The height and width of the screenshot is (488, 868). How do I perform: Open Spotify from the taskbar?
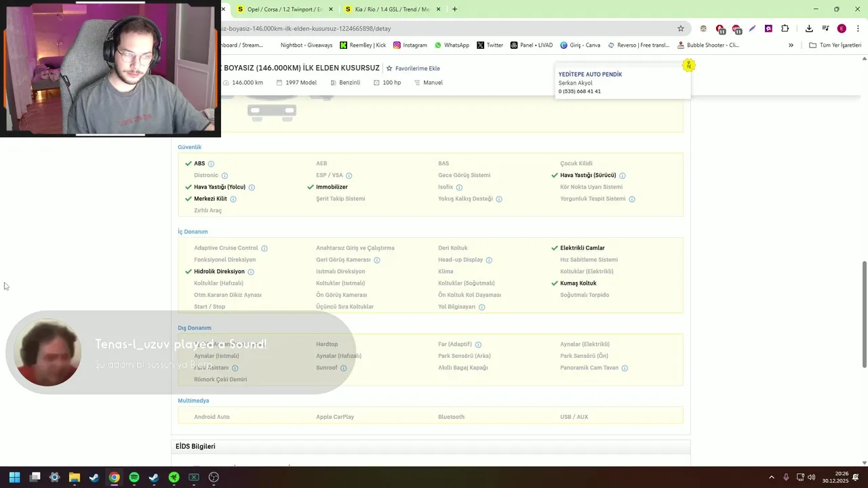pos(134,477)
